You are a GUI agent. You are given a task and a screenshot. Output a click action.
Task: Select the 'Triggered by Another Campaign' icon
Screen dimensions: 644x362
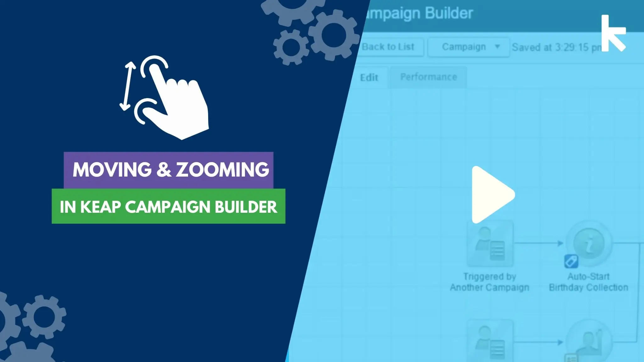click(489, 245)
